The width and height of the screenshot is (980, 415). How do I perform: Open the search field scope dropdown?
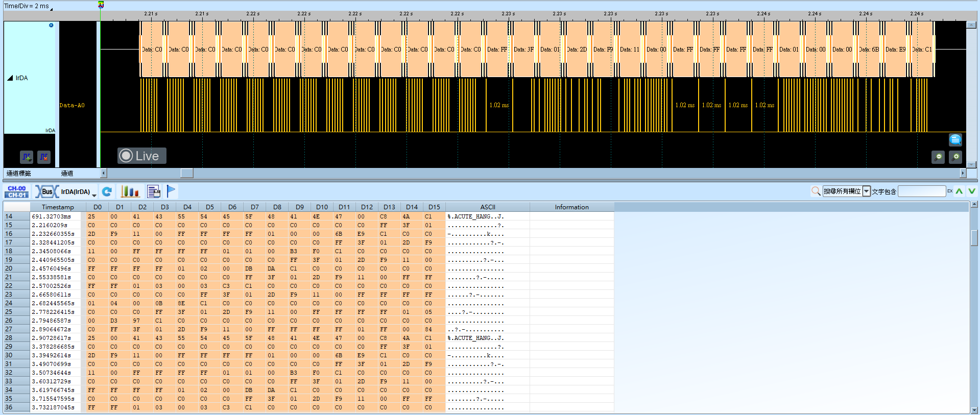[x=867, y=191]
